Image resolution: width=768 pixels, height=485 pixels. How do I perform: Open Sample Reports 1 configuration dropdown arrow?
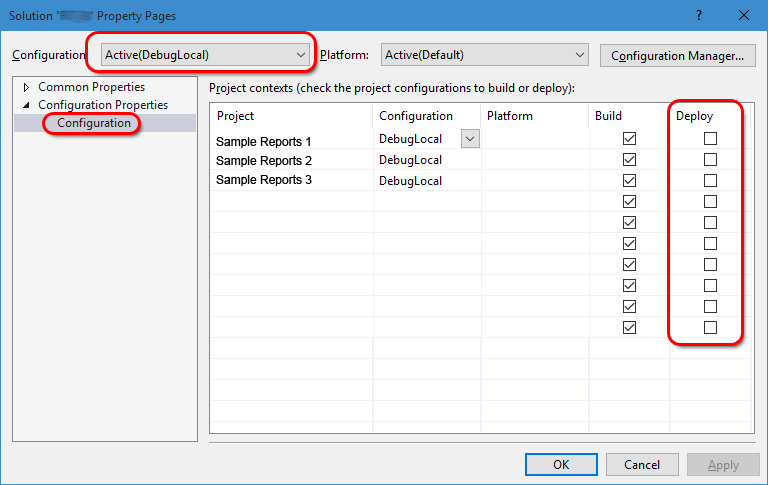point(470,140)
